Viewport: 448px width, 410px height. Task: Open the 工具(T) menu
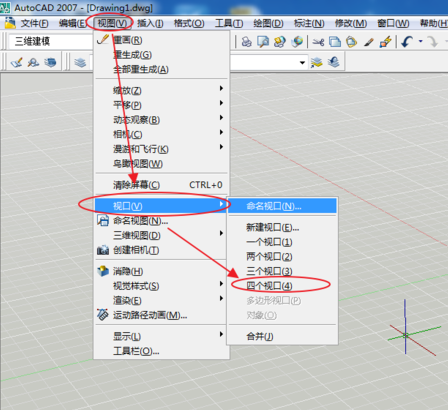coord(229,23)
